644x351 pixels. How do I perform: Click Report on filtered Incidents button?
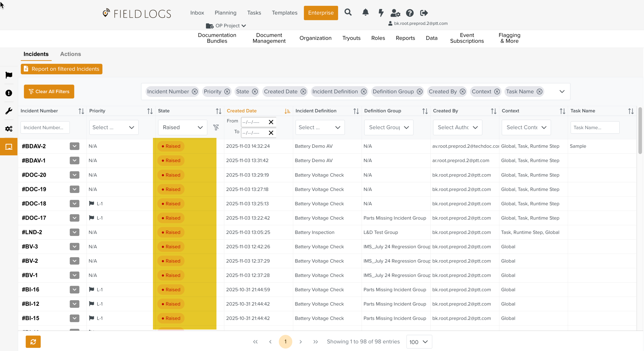(62, 69)
